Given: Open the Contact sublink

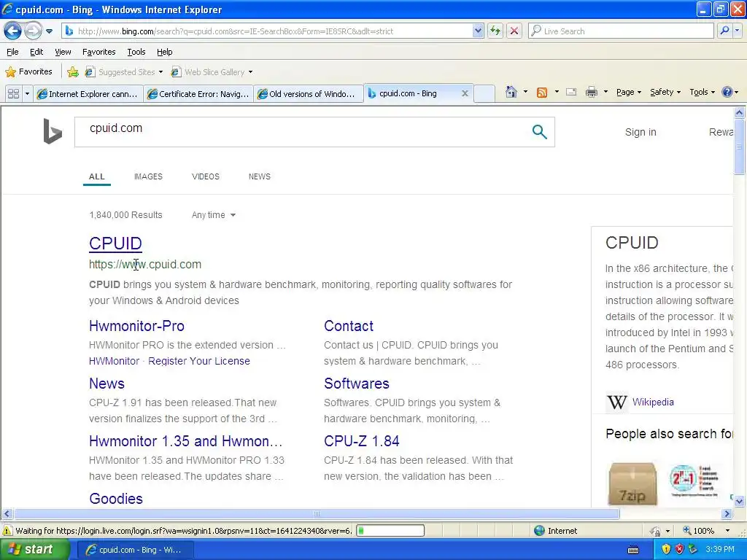Looking at the screenshot, I should (348, 326).
